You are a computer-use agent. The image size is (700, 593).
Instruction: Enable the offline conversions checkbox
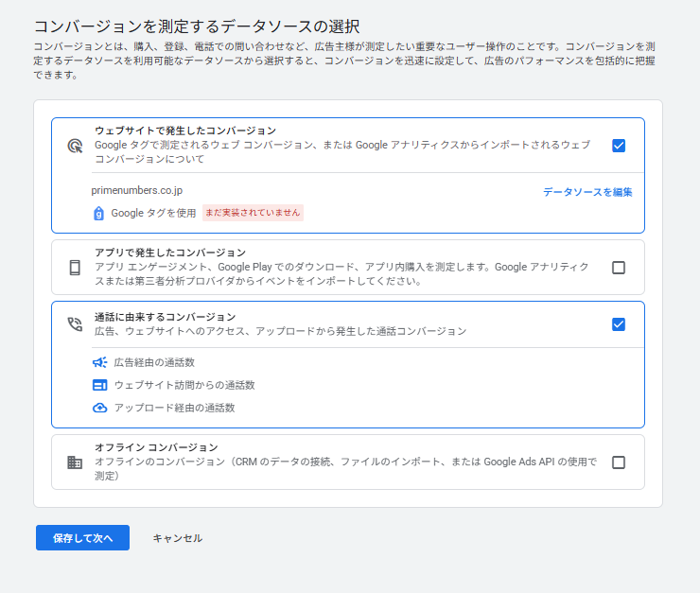619,462
